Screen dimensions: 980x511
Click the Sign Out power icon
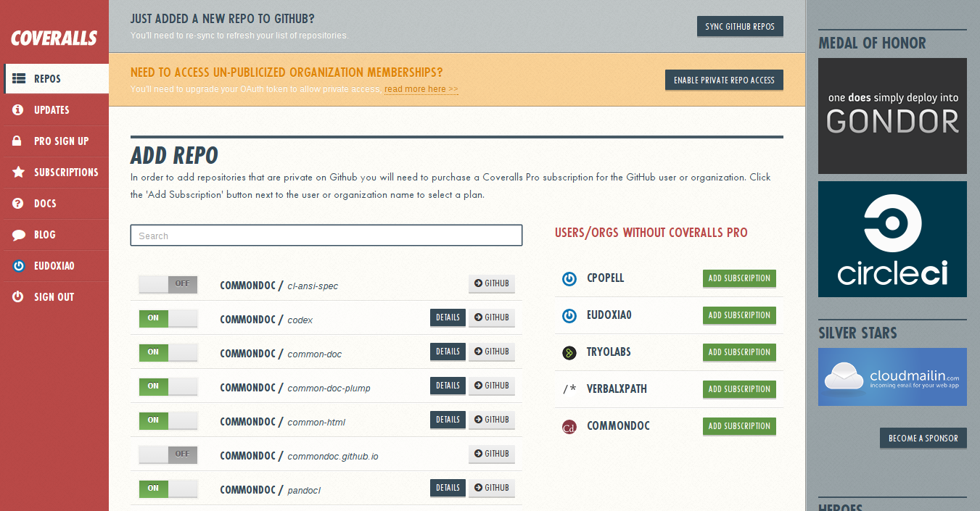[19, 296]
